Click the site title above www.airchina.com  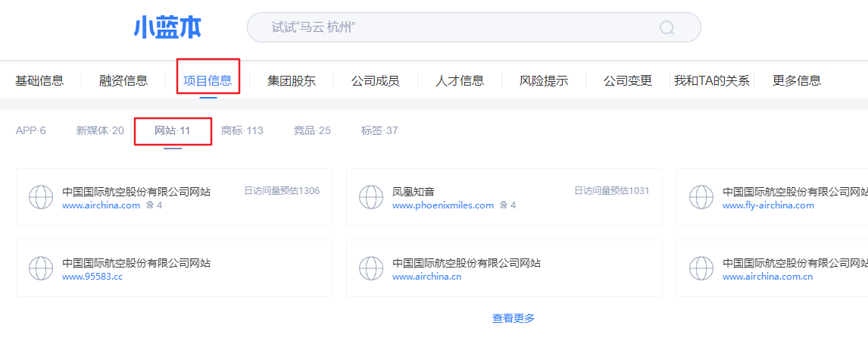[136, 192]
